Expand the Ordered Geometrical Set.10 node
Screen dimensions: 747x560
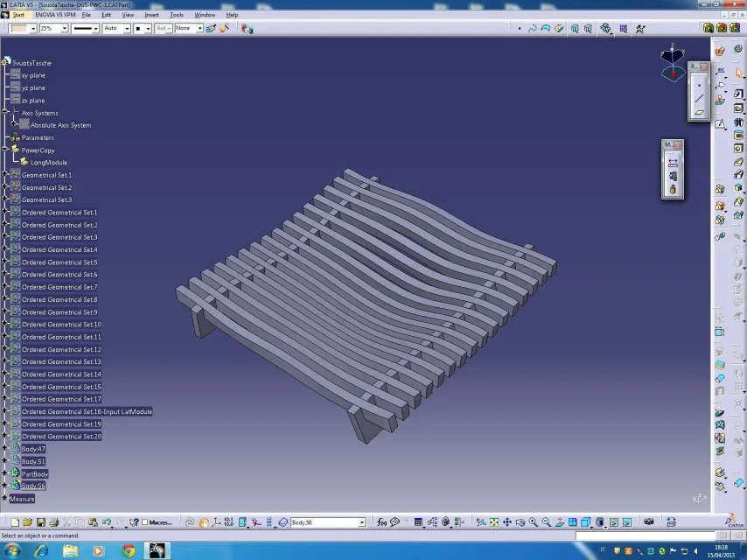point(4,324)
